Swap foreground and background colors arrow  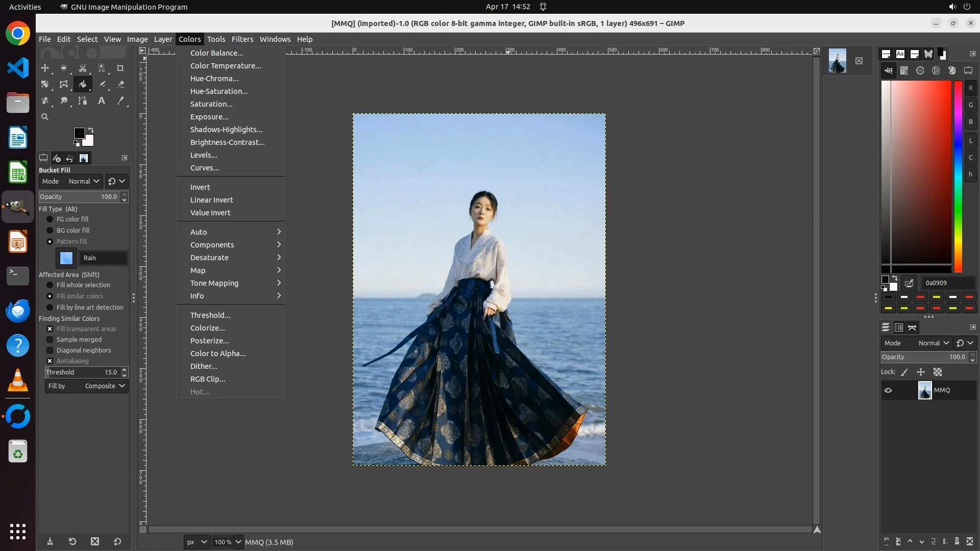click(x=91, y=130)
